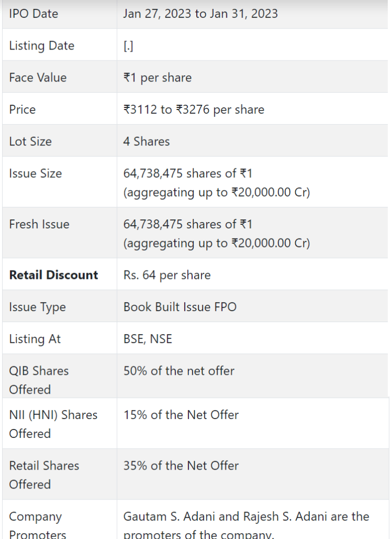Select the ₹1 per share value
Screen dimensions: 392x539
tap(157, 78)
